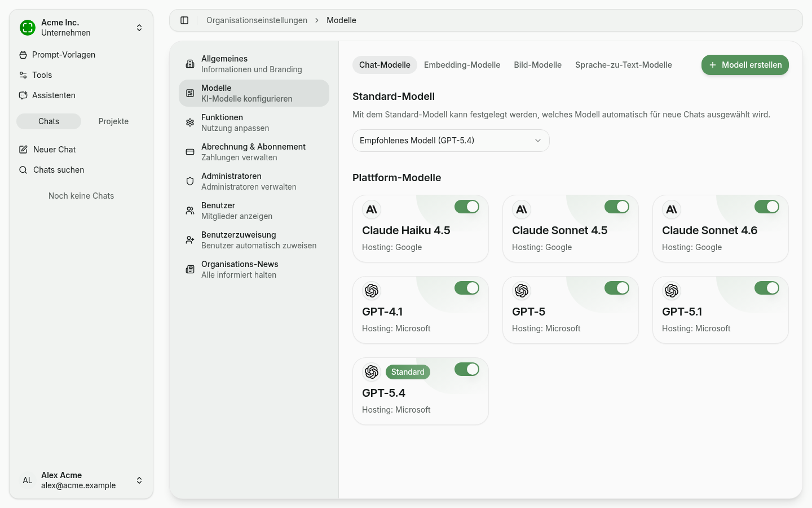
Task: Click the OpenAI logo on GPT-5.1 card
Action: pyautogui.click(x=672, y=291)
